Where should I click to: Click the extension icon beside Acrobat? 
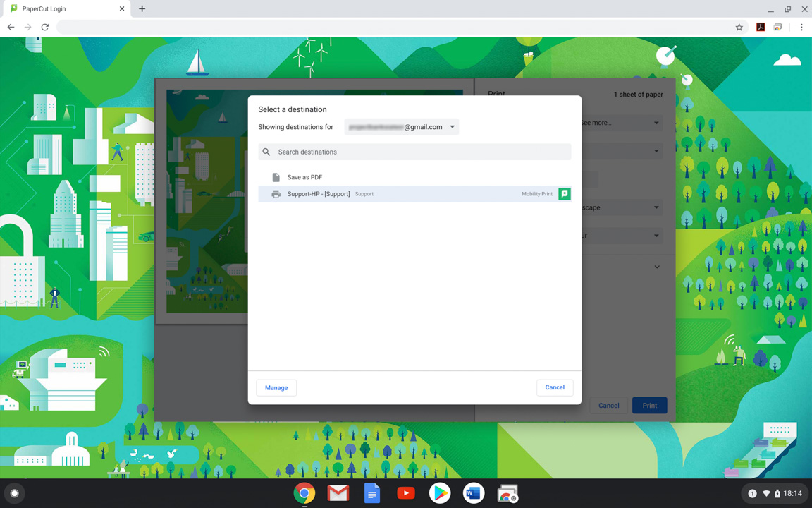(x=778, y=27)
